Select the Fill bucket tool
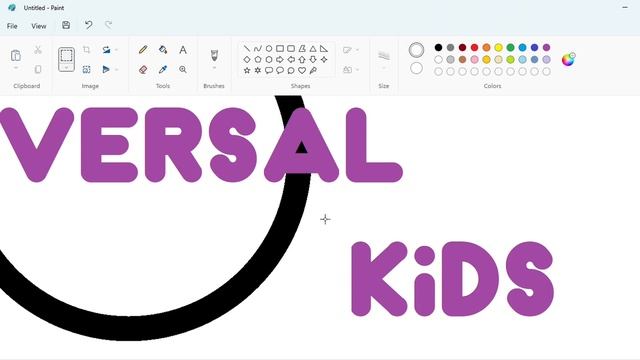This screenshot has height=360, width=640. coord(163,50)
